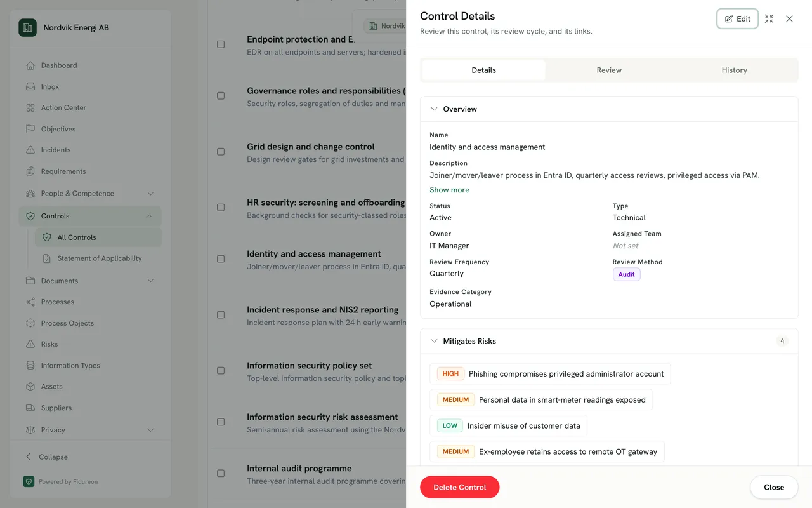Collapse the sidebar using the Collapse control
This screenshot has height=508, width=812.
click(46, 457)
